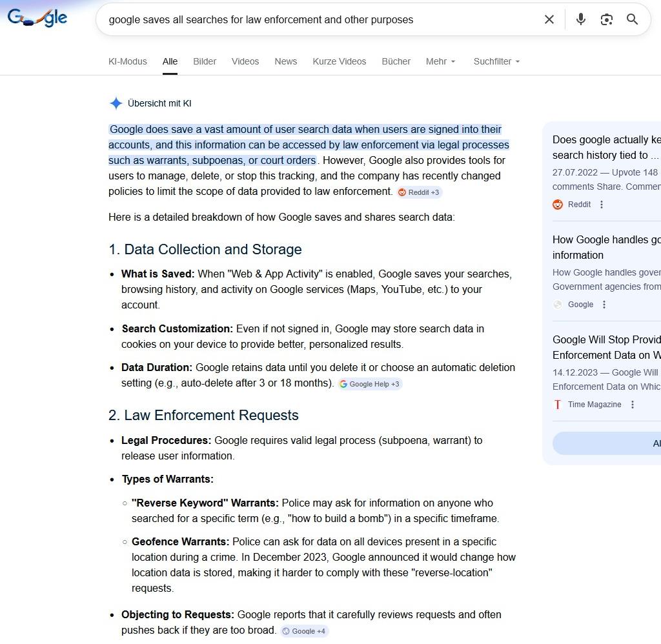Switch to the KI-Modus tab
661x644 pixels.
click(x=128, y=61)
